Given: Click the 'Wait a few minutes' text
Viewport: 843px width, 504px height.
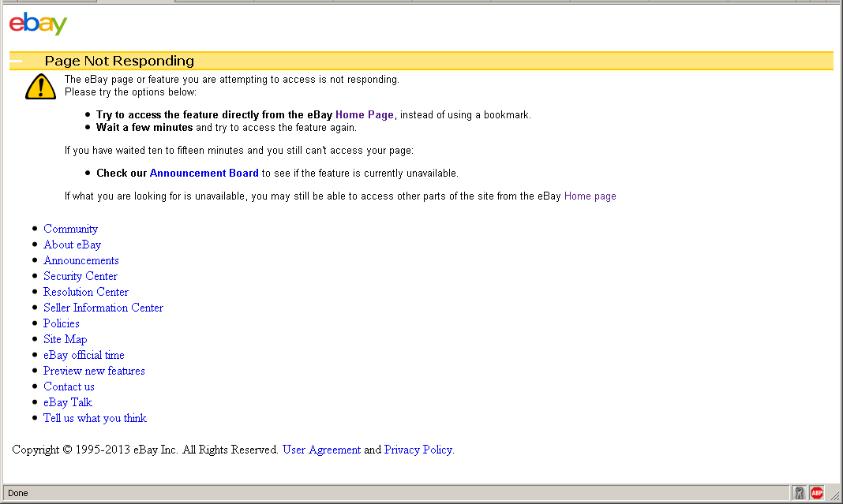Looking at the screenshot, I should [144, 128].
